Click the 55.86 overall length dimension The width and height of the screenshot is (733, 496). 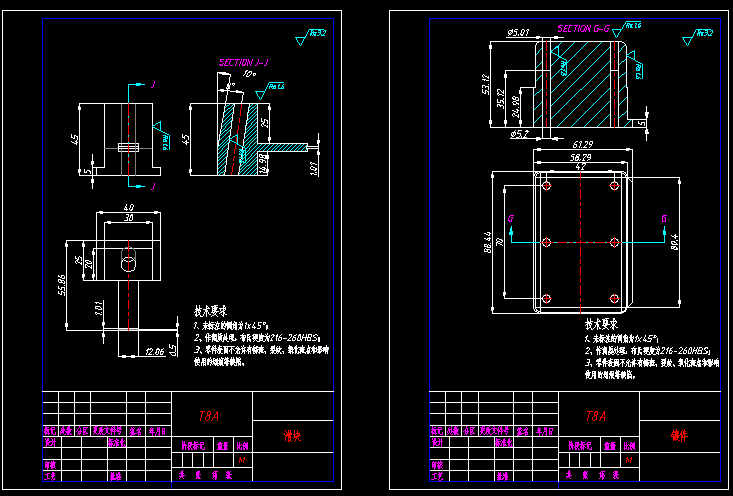[x=63, y=285]
